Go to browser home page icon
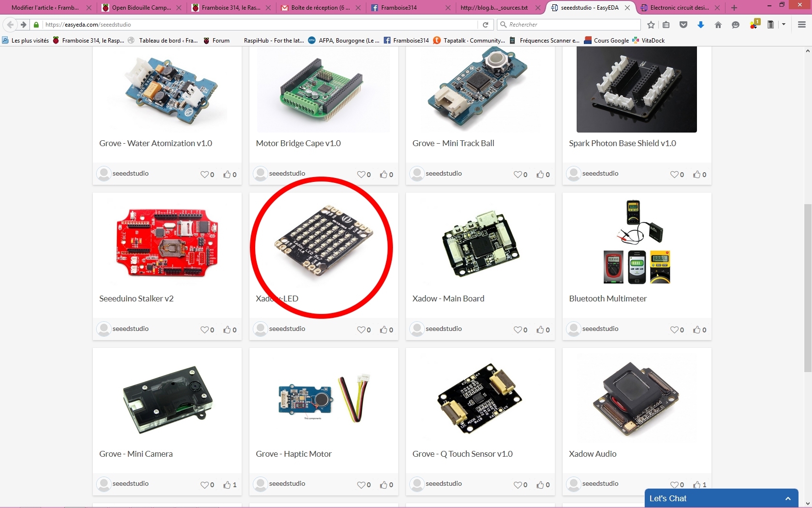Viewport: 812px width, 508px height. 718,25
